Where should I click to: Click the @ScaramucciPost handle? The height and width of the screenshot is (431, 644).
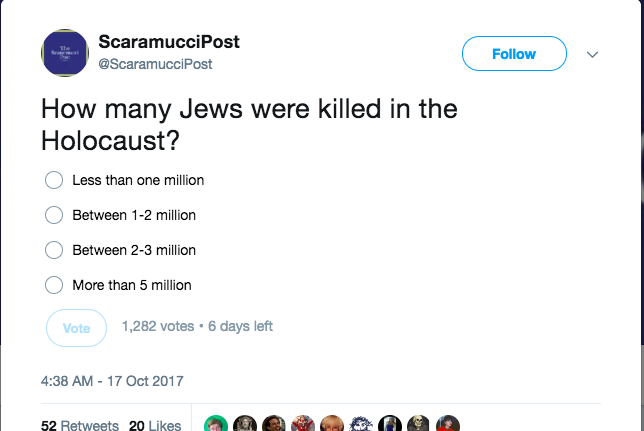pyautogui.click(x=155, y=64)
